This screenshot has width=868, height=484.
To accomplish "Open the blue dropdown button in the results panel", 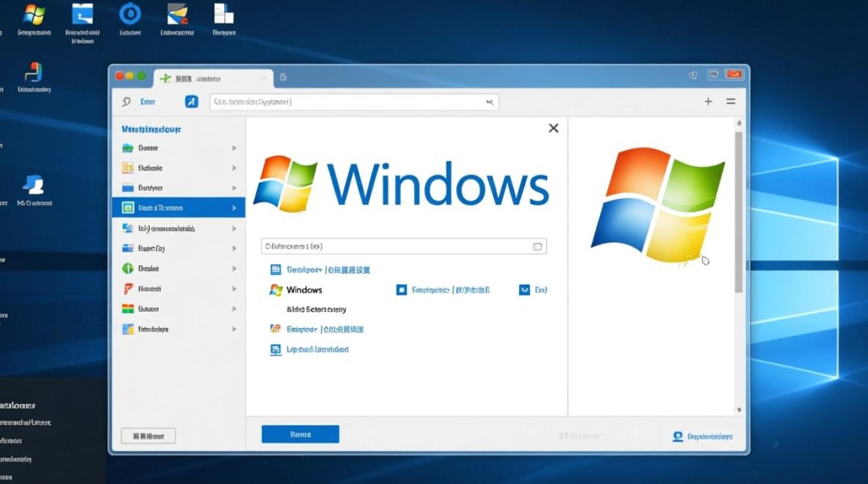I will [524, 289].
